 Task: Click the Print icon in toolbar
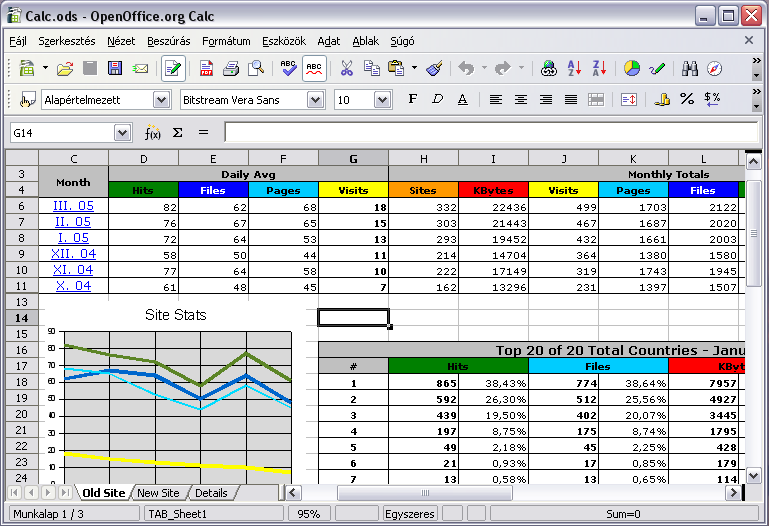231,69
